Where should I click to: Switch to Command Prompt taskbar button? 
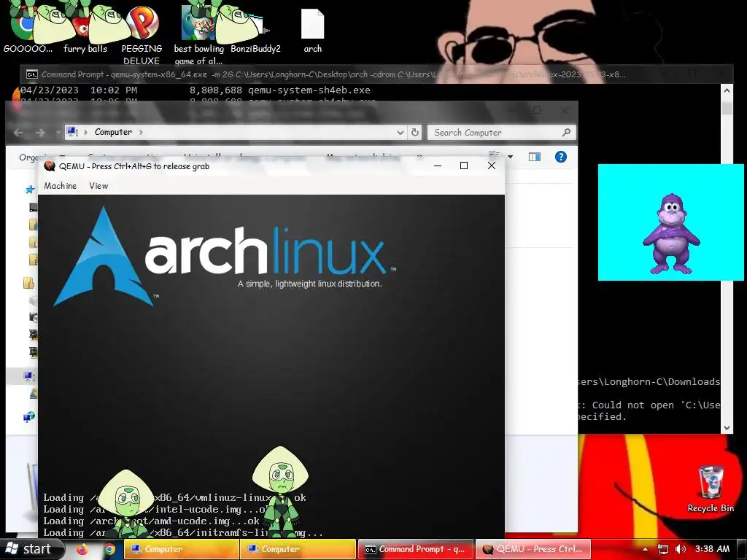[415, 549]
